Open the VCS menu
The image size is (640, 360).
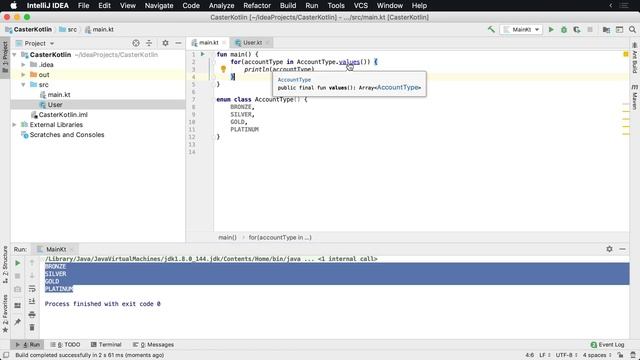point(360,6)
